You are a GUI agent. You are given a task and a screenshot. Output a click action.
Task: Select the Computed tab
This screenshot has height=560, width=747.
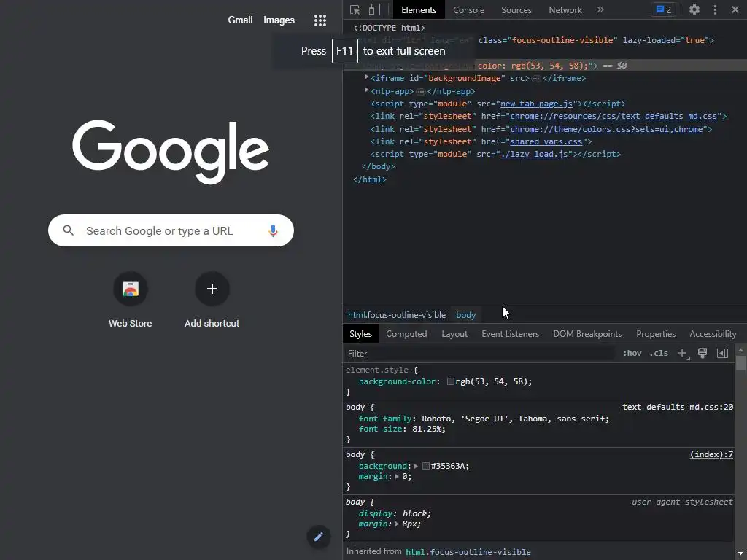(x=406, y=334)
